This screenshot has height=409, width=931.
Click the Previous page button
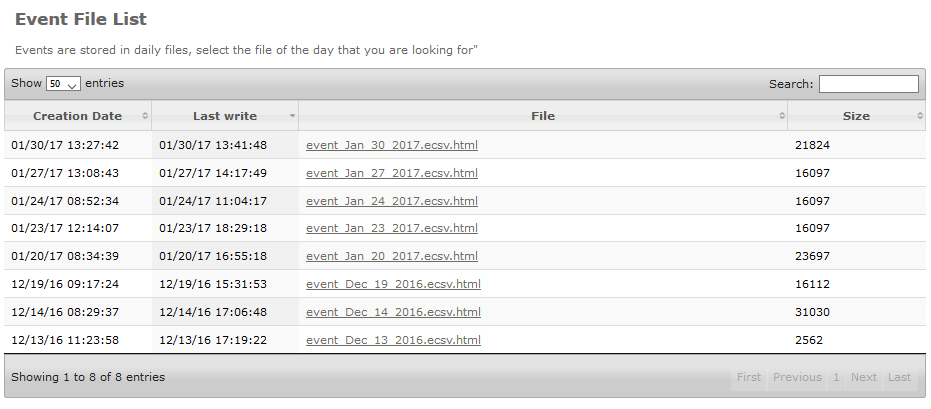tap(797, 378)
